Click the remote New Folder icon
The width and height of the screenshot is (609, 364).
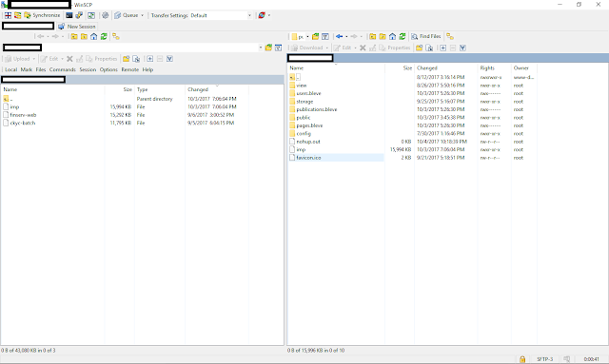pyautogui.click(x=419, y=48)
